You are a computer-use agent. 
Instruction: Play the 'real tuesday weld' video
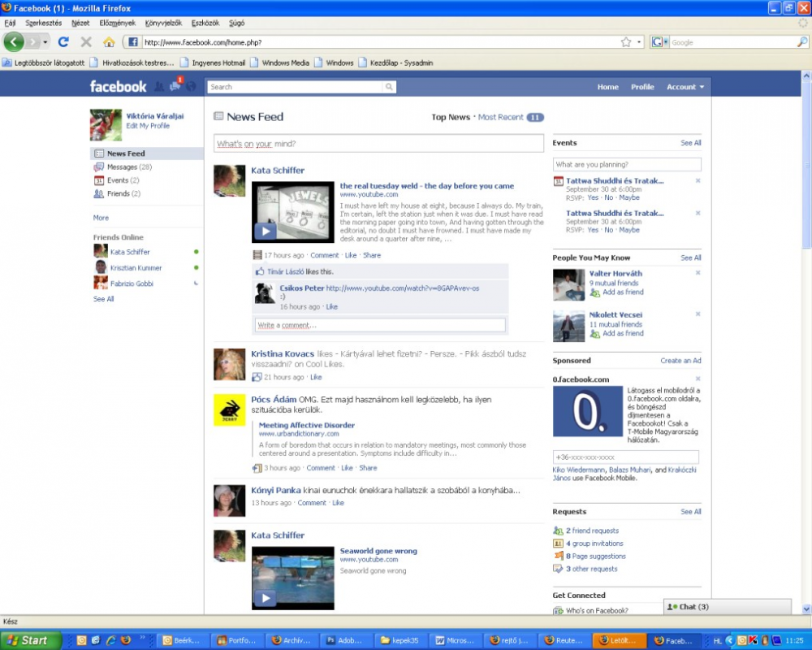click(x=266, y=232)
